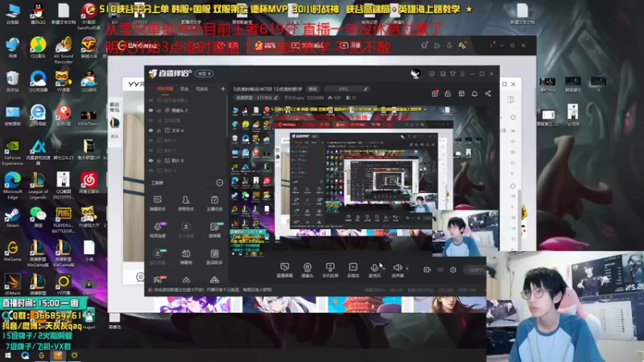Open the Windows Start button
The image size is (644, 362).
[x=8, y=356]
